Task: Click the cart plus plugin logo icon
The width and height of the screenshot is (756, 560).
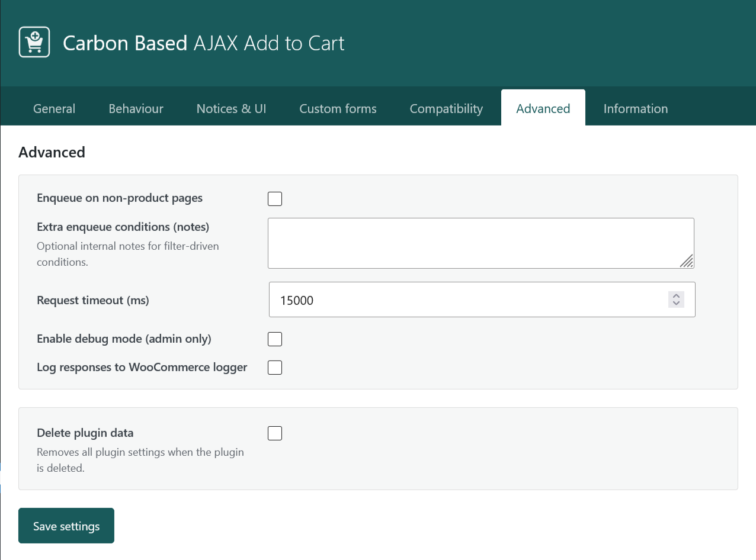Action: click(34, 42)
